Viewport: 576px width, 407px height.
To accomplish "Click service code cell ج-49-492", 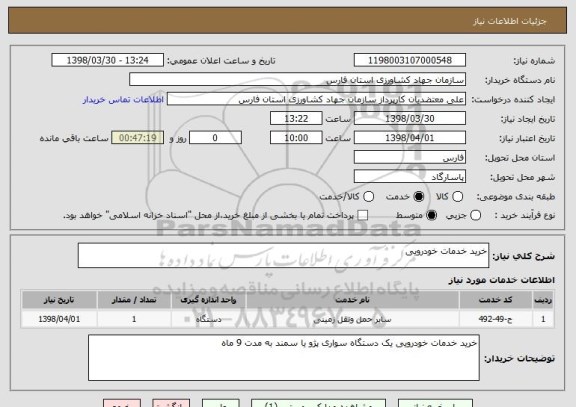I will (496, 319).
